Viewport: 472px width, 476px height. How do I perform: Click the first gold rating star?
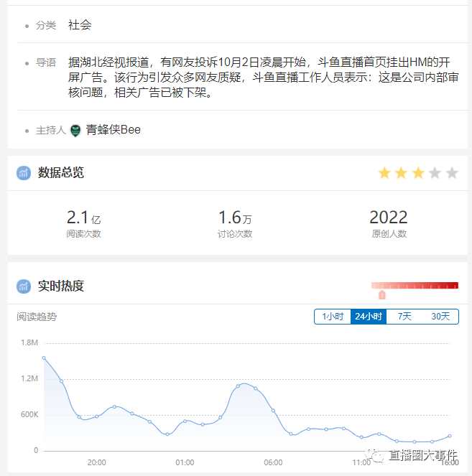tap(384, 173)
